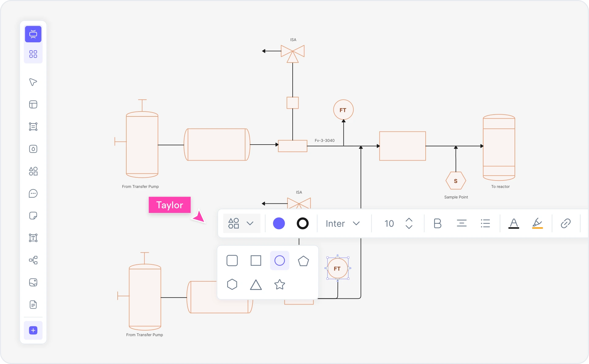Insert an image using the image tool
The width and height of the screenshot is (589, 364).
pyautogui.click(x=33, y=282)
